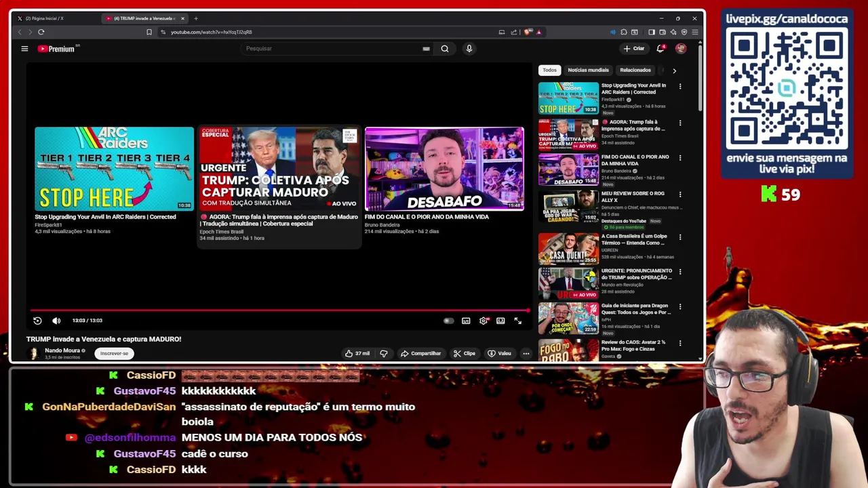Click the Inscrever-se subscribe button
The width and height of the screenshot is (868, 488).
114,353
